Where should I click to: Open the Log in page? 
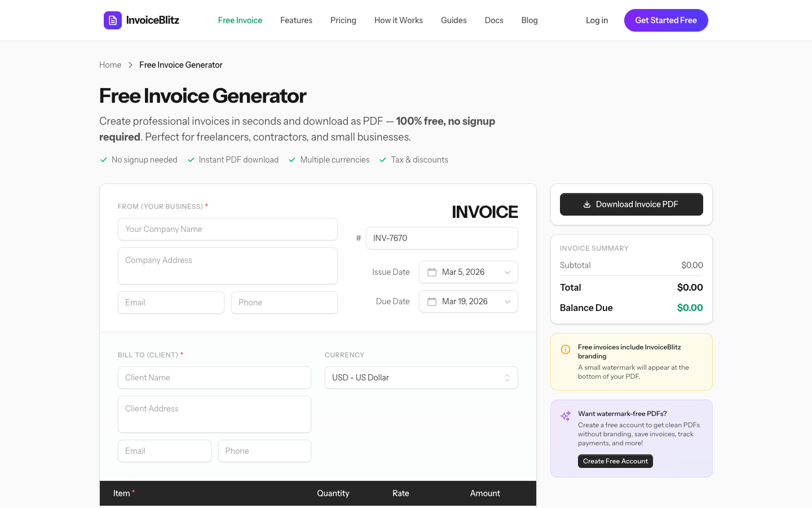click(x=597, y=20)
